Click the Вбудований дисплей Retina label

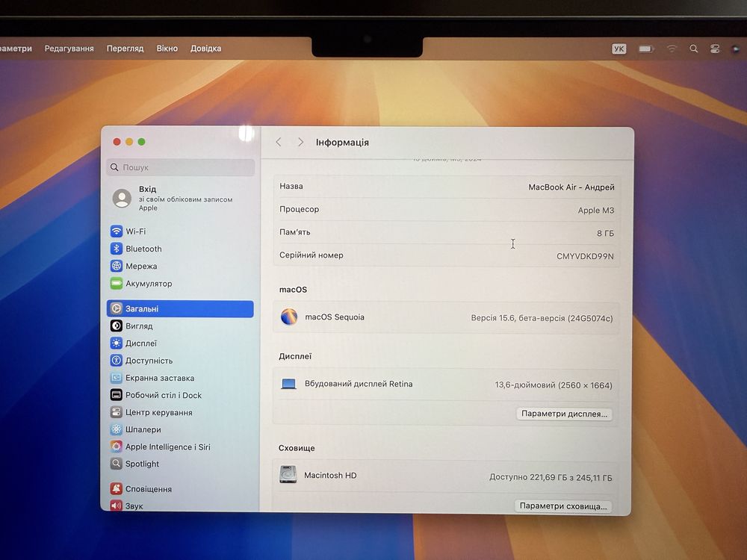pyautogui.click(x=359, y=384)
